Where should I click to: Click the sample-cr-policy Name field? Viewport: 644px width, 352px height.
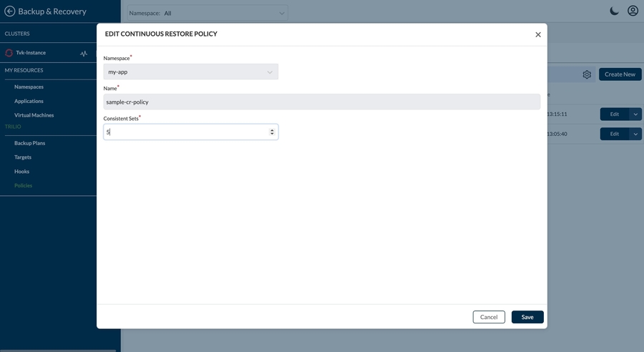[x=321, y=102]
